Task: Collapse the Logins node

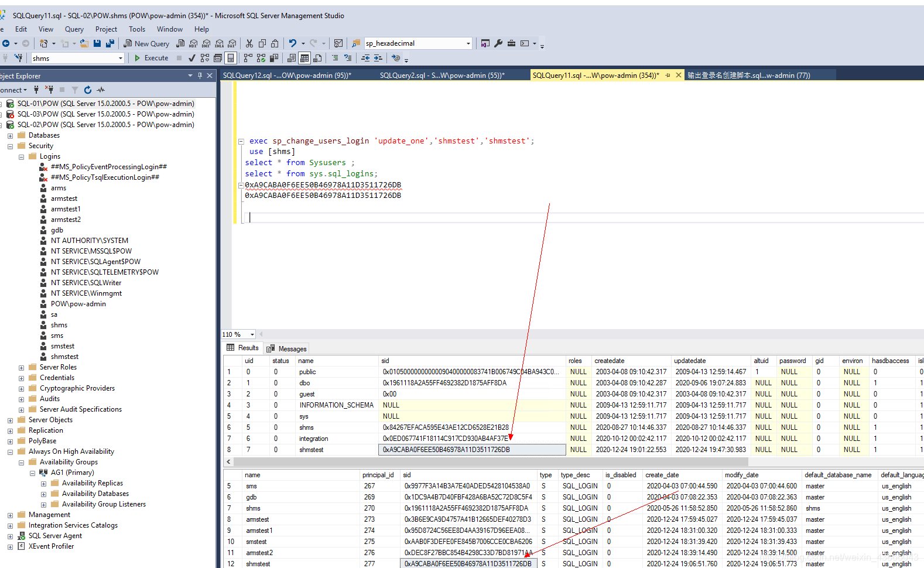Action: click(x=21, y=156)
